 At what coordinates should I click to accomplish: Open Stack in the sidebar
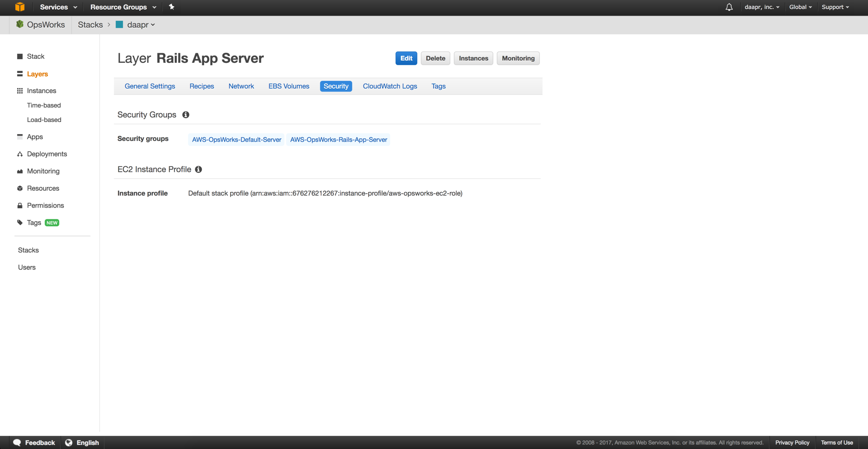[x=36, y=57]
